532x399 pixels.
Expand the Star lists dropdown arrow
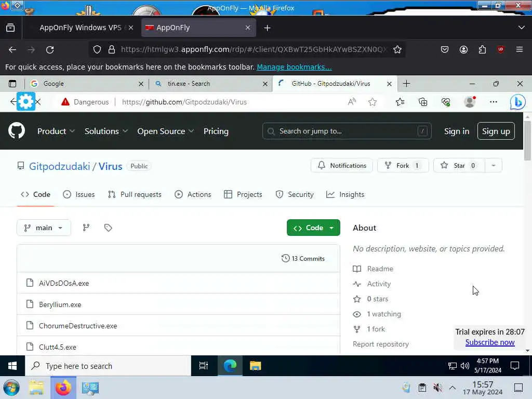coord(494,166)
